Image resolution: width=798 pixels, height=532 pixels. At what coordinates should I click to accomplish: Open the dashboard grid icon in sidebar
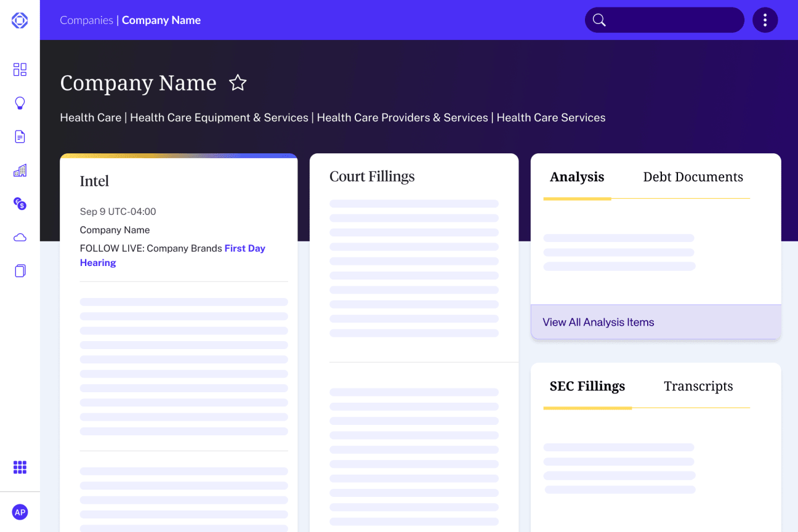[20, 70]
